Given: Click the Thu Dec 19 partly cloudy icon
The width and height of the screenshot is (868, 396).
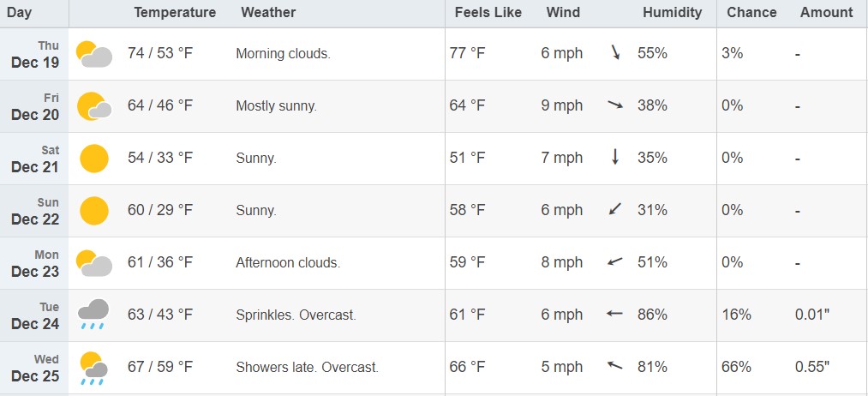Looking at the screenshot, I should (94, 54).
